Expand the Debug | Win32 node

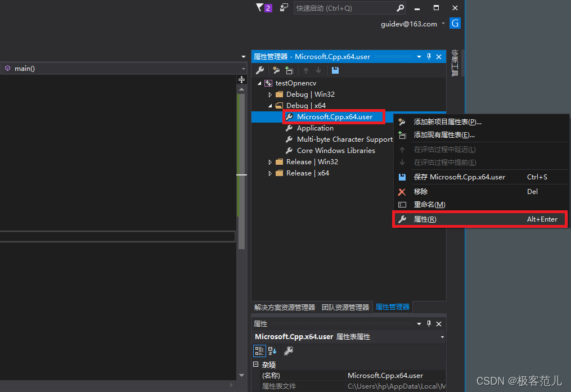click(x=270, y=94)
